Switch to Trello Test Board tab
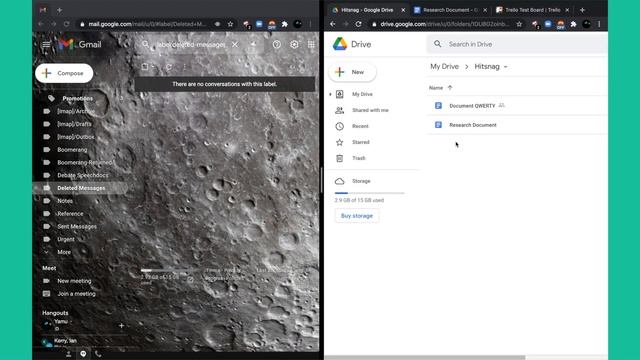The width and height of the screenshot is (640, 360). (x=532, y=10)
